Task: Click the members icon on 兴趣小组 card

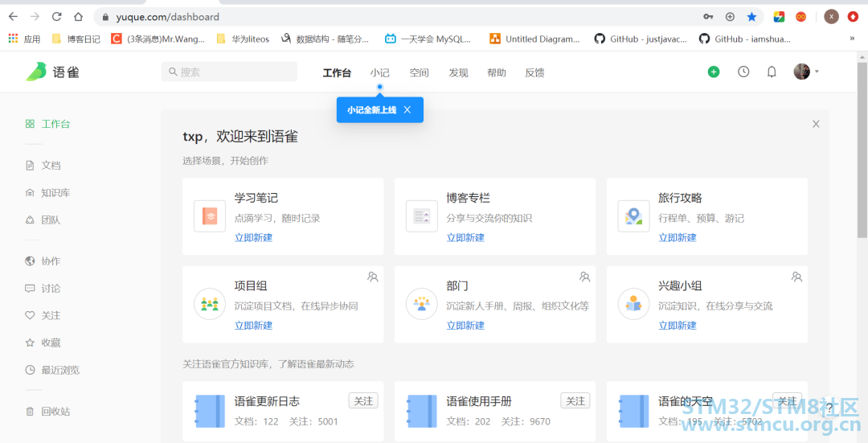Action: (x=797, y=277)
